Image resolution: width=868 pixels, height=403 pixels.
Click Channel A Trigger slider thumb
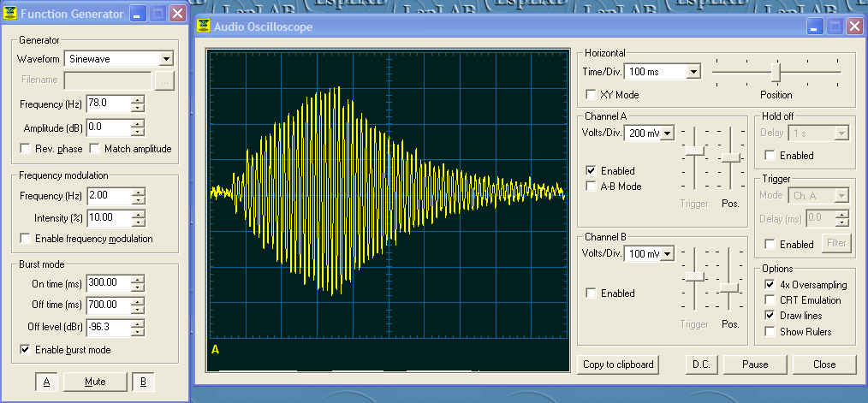click(x=694, y=151)
